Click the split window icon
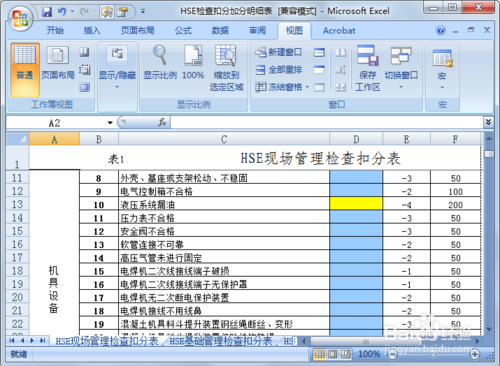Image resolution: width=500 pixels, height=366 pixels. [x=319, y=52]
